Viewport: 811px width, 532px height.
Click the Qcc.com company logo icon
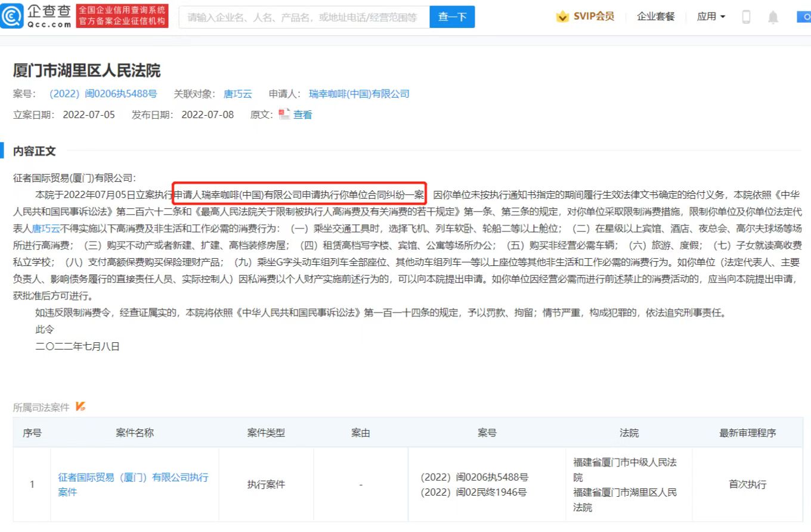coord(13,16)
